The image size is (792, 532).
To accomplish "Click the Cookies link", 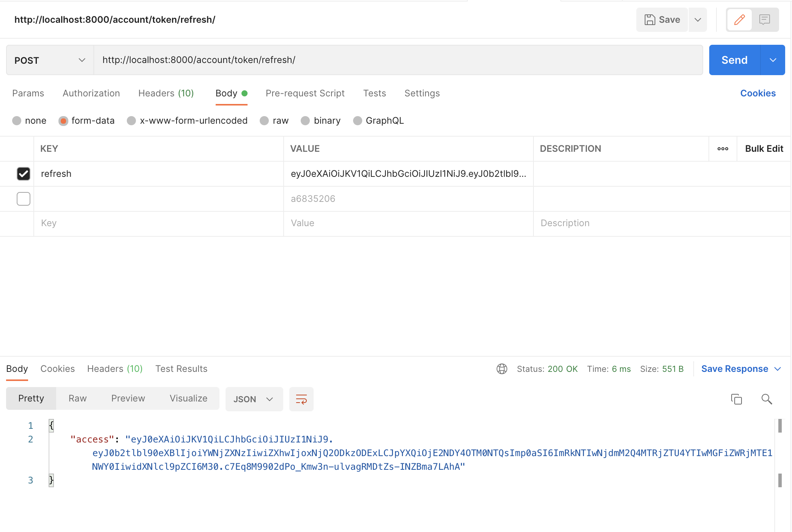I will 757,93.
